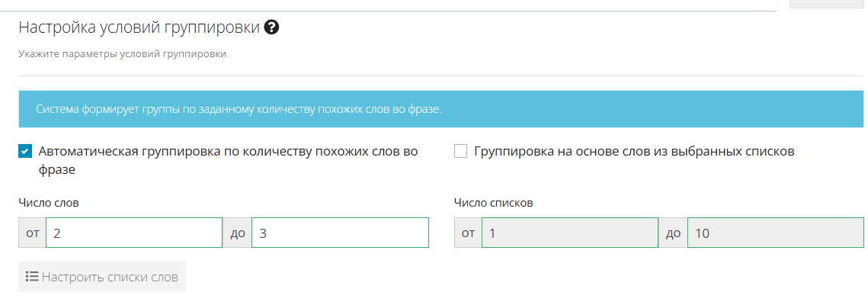Click the list count 'до' field containing 10
Viewport: 868px width, 305px height.
[x=776, y=233]
